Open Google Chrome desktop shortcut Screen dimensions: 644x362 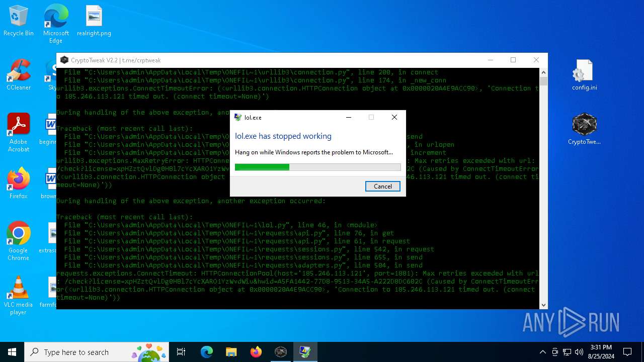[19, 241]
